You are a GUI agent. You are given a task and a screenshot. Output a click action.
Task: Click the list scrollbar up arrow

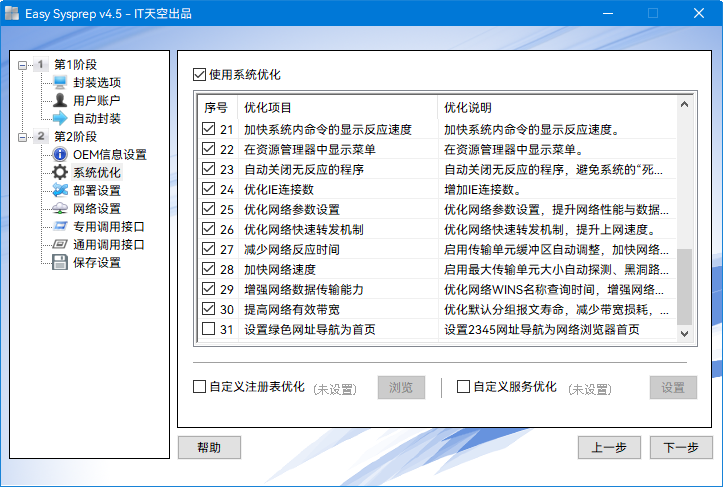[684, 104]
